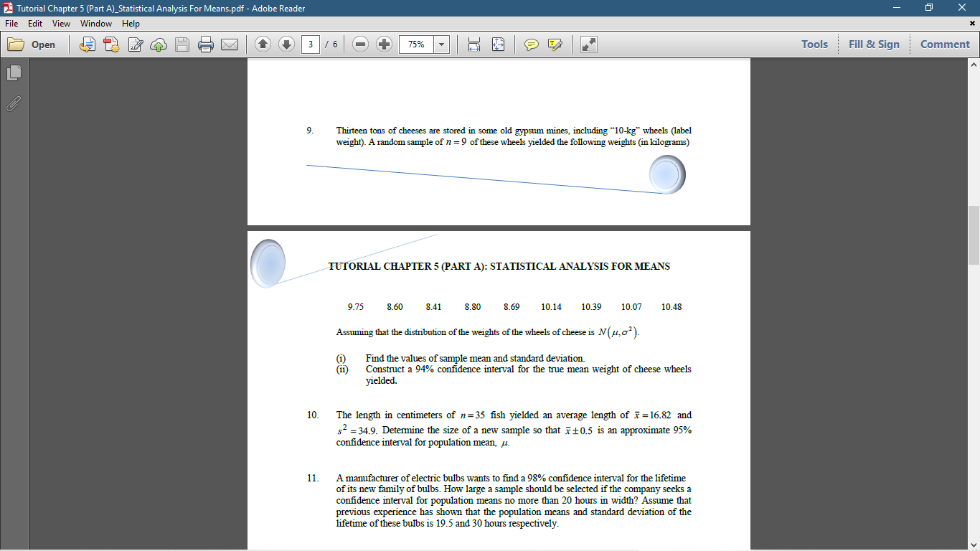The image size is (980, 551).
Task: Zoom out of the document
Action: 359,44
